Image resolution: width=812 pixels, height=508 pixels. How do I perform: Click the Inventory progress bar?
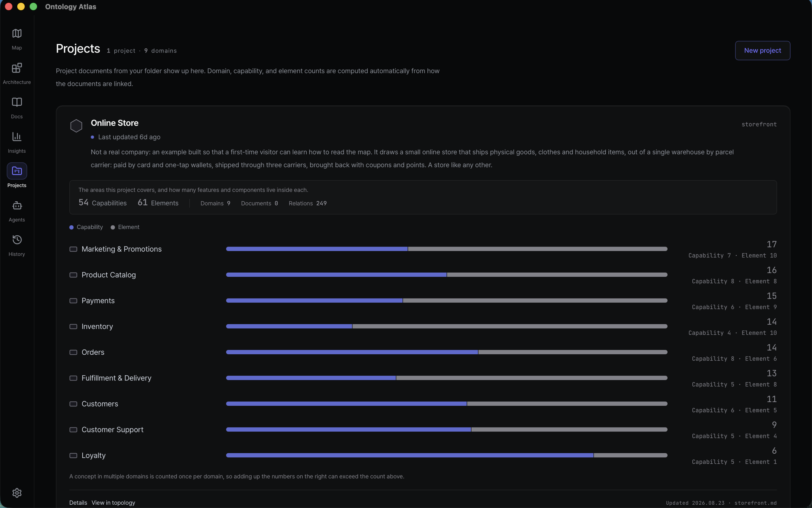[447, 327]
